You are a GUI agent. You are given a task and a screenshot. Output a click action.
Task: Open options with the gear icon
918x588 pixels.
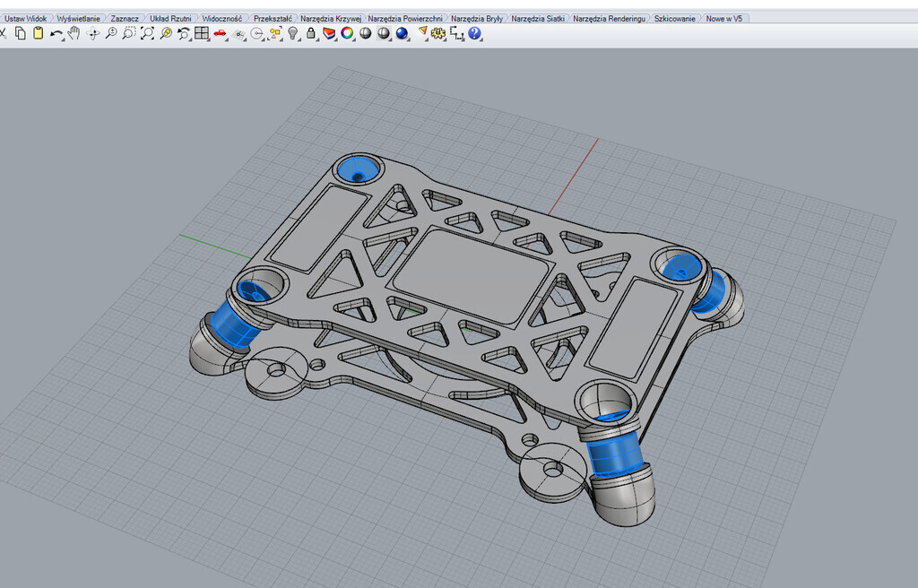438,33
